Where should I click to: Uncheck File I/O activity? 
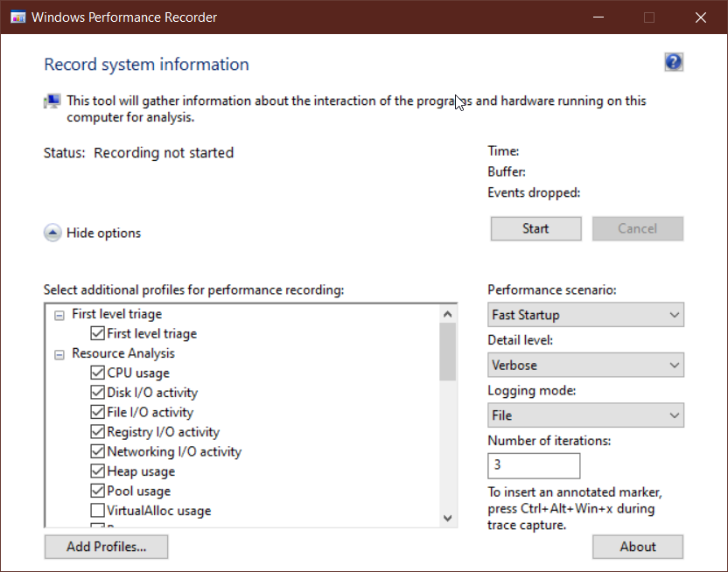pyautogui.click(x=97, y=412)
